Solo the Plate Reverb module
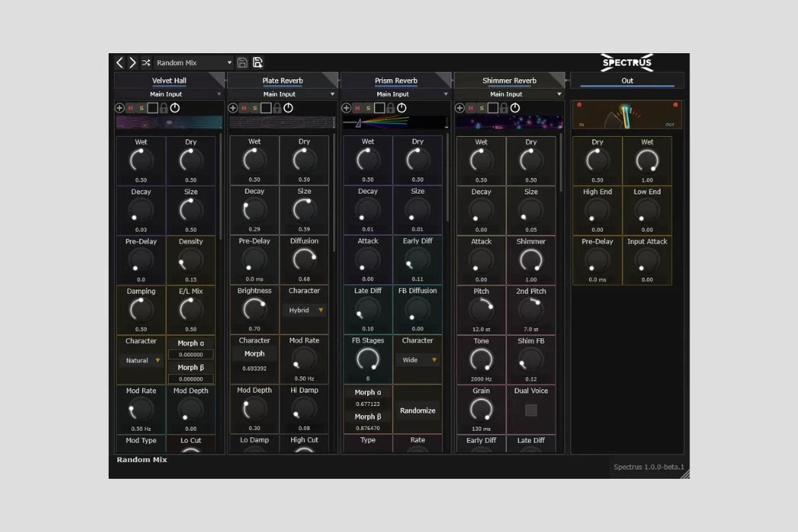Screen dimensions: 798x532 coord(255,108)
